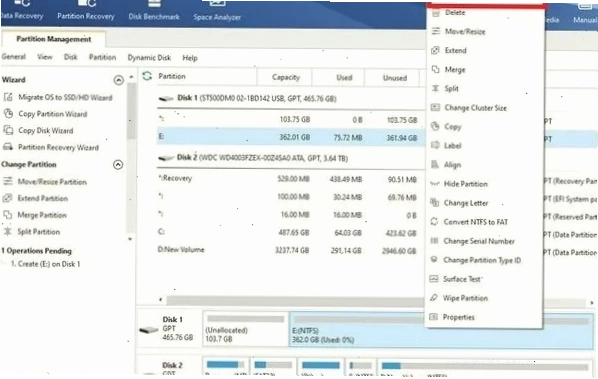
Task: Click the Hide Partition icon
Action: point(434,184)
